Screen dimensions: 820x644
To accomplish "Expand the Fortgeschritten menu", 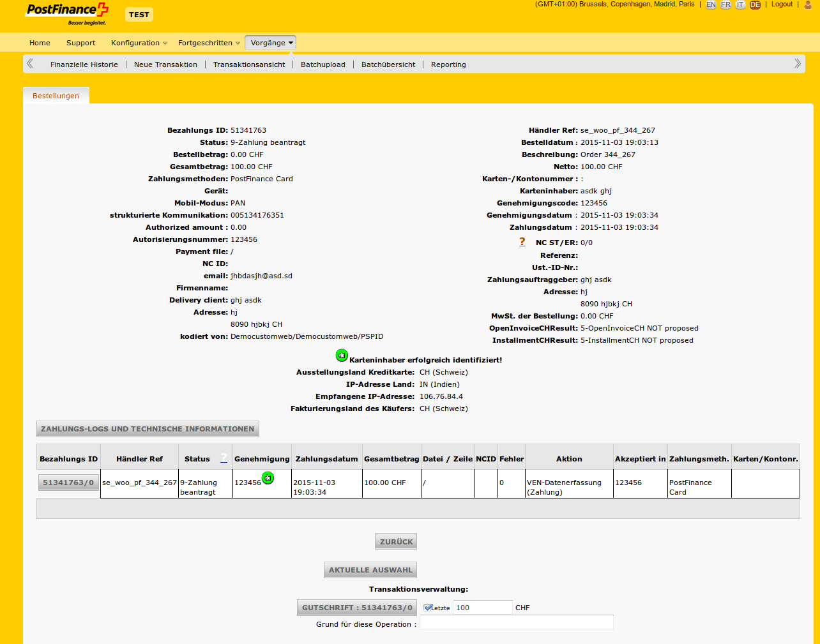I will pos(209,43).
